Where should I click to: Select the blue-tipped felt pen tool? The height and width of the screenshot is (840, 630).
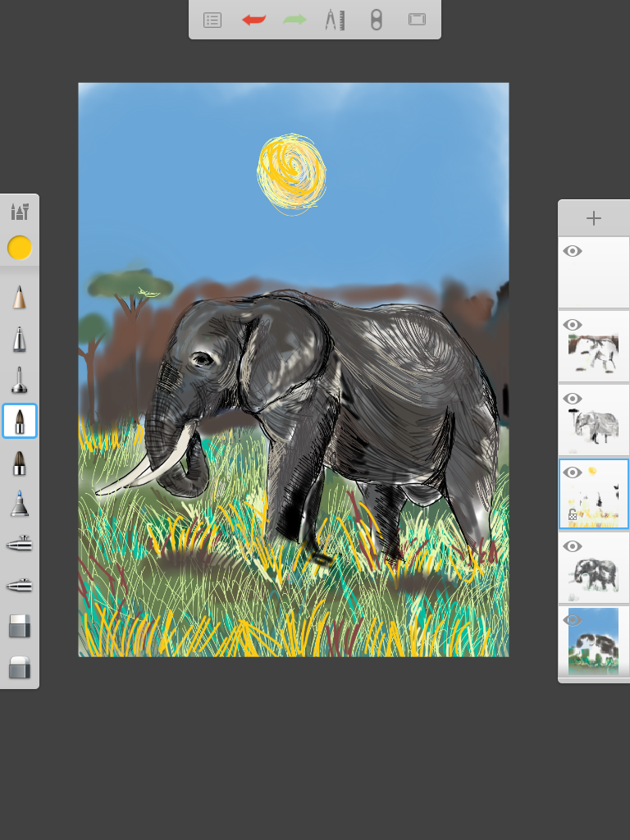coord(20,504)
